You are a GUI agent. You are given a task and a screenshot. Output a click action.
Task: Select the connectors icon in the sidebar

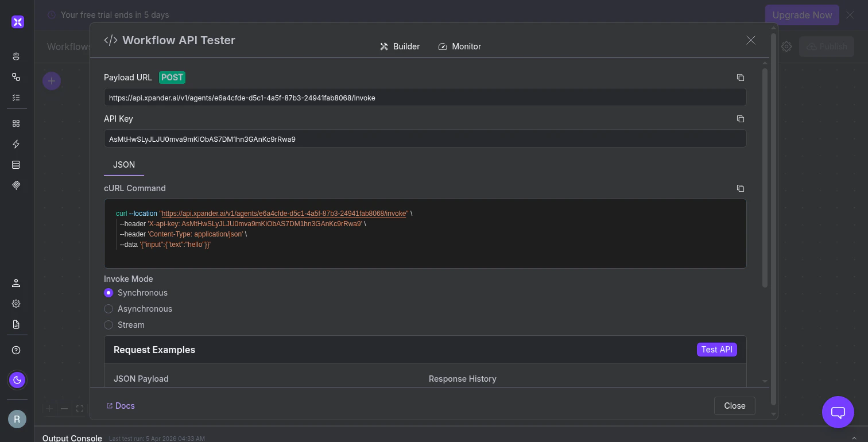[x=16, y=77]
